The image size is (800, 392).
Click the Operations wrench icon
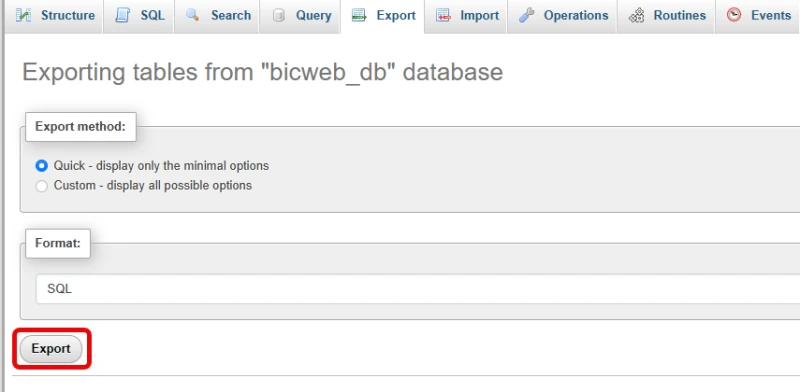coord(526,15)
